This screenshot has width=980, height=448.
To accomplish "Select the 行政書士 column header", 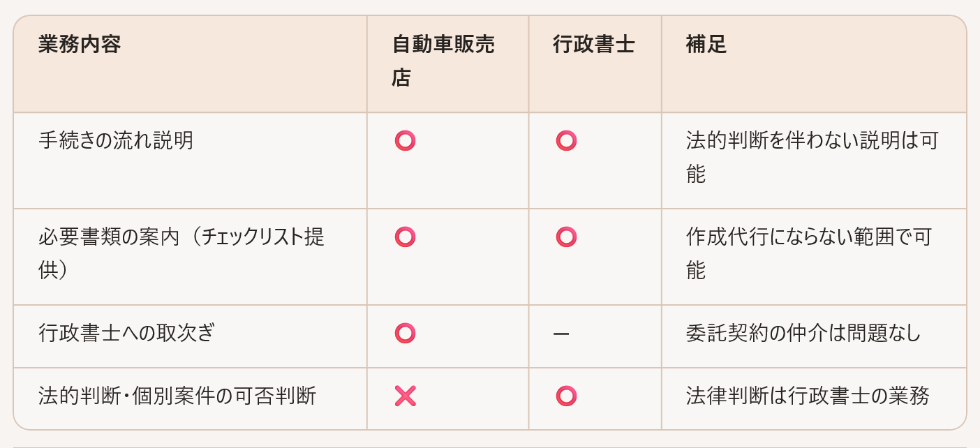I will click(594, 45).
